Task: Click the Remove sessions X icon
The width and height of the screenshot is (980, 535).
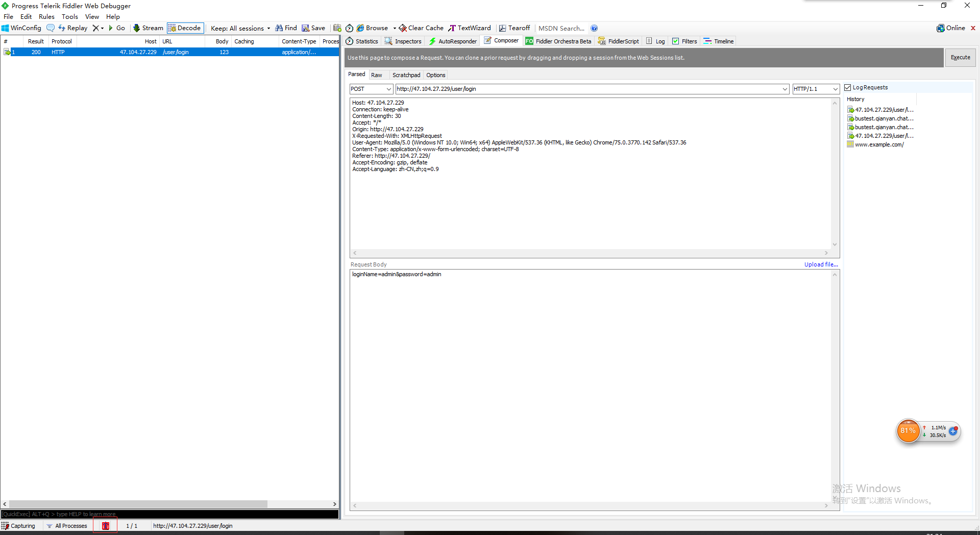Action: [x=95, y=28]
